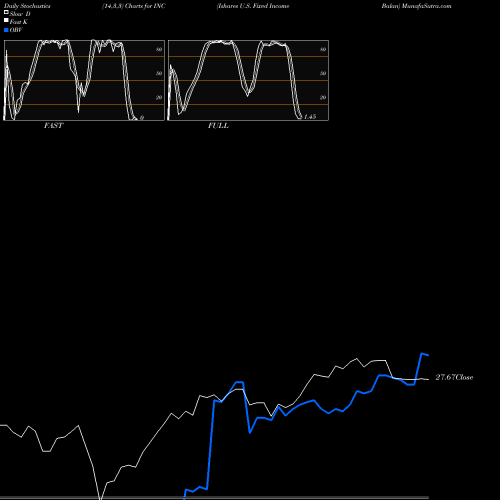This screenshot has width=500, height=500.
Task: Click the final value 0 in FAST chart
Action: pyautogui.click(x=142, y=118)
